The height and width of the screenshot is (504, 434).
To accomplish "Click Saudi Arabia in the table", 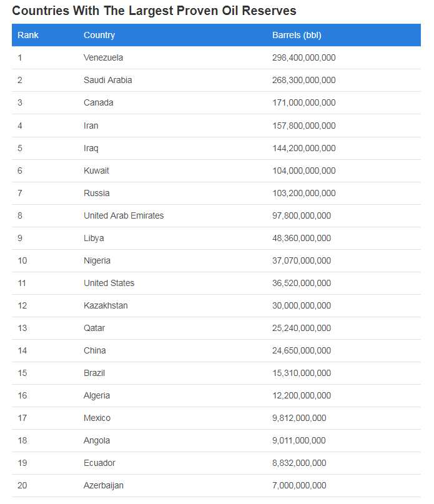I will click(x=107, y=80).
